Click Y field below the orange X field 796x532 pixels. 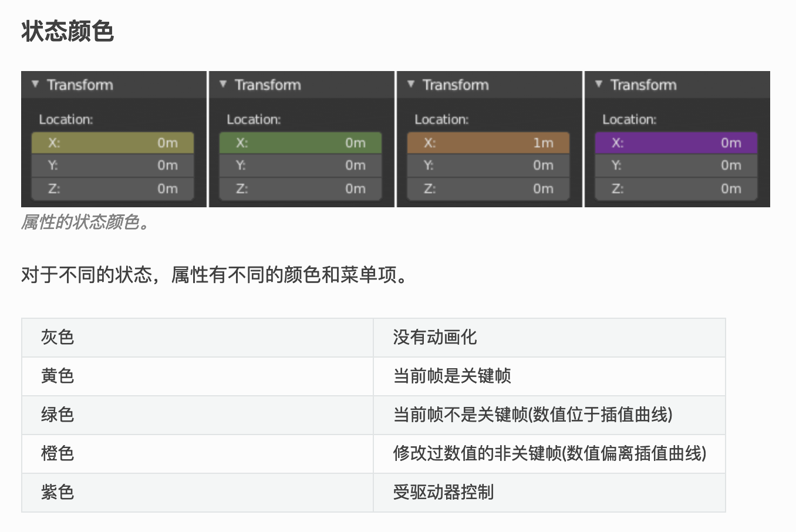pos(488,166)
